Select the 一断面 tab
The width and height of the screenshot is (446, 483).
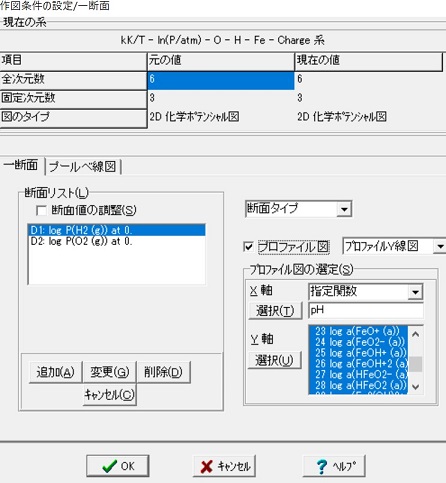(x=21, y=165)
